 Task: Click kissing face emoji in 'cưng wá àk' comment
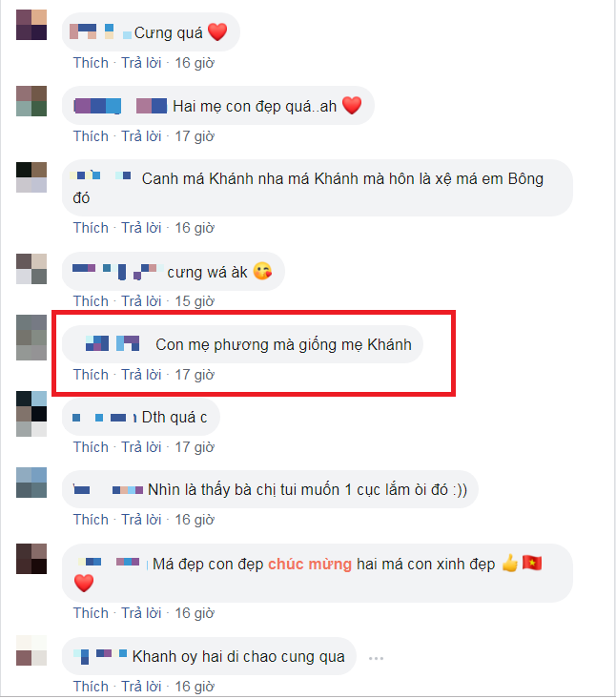[x=262, y=271]
